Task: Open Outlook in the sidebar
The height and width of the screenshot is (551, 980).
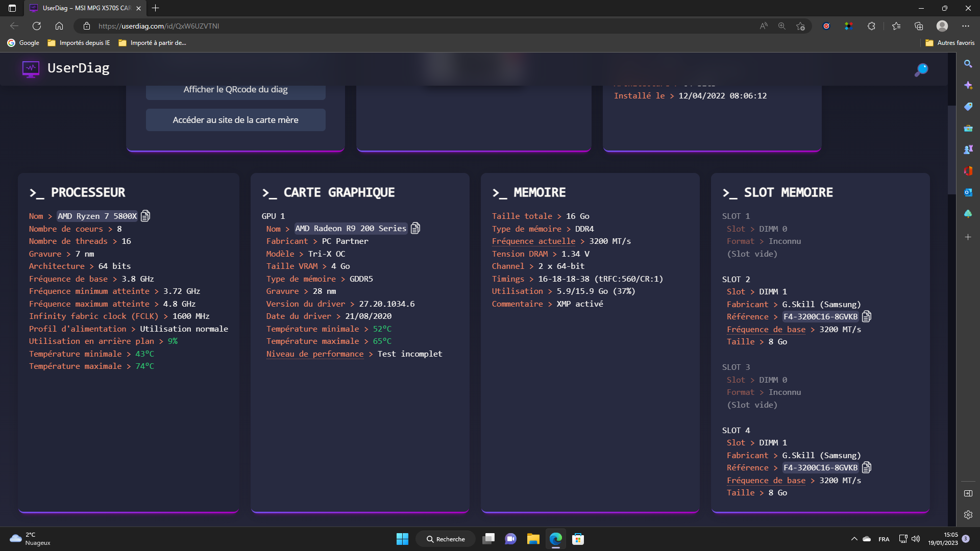Action: click(968, 192)
